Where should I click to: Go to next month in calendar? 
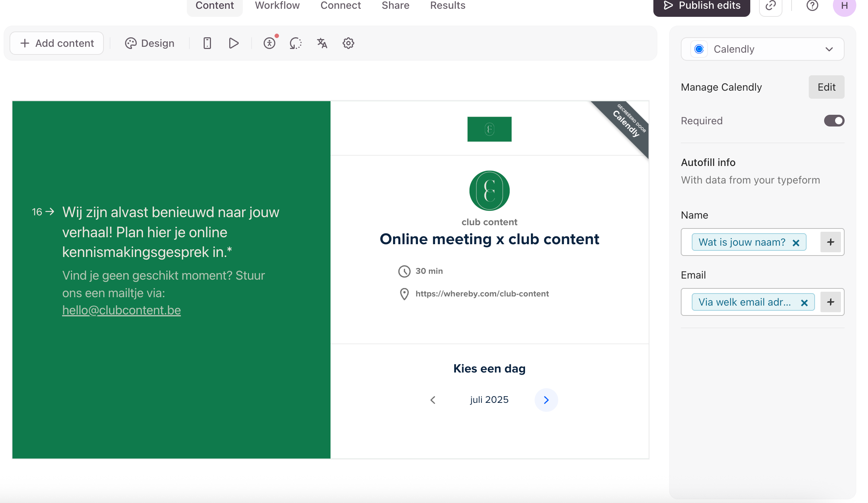point(546,400)
